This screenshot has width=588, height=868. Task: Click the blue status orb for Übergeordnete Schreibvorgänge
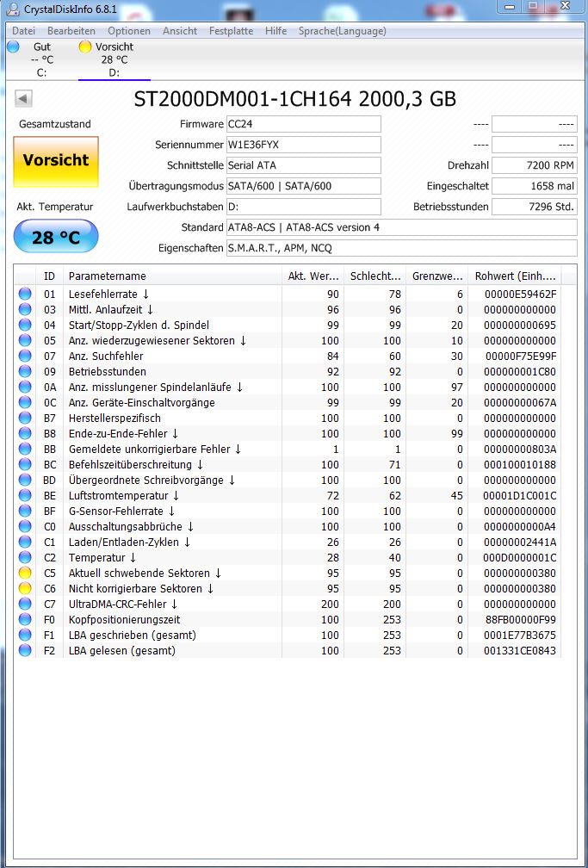pyautogui.click(x=25, y=480)
